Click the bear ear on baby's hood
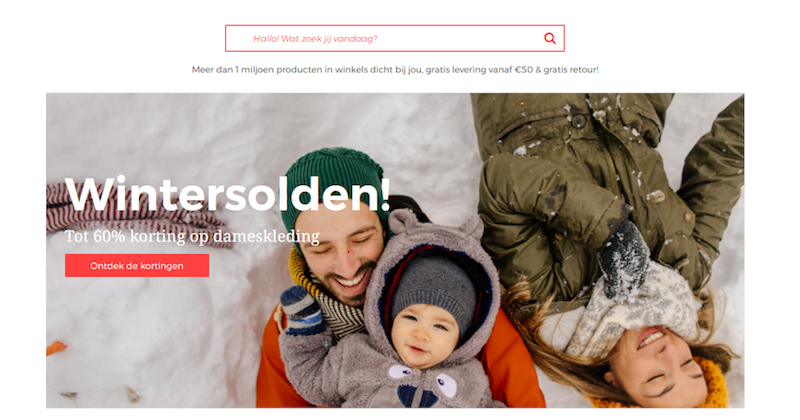Screen dimensions: 800x420 403,221
